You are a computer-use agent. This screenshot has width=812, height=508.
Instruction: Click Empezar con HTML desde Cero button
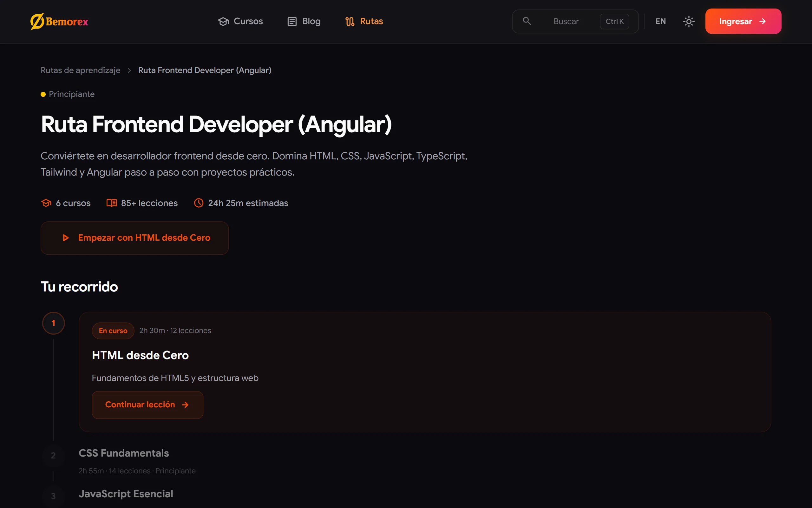134,238
